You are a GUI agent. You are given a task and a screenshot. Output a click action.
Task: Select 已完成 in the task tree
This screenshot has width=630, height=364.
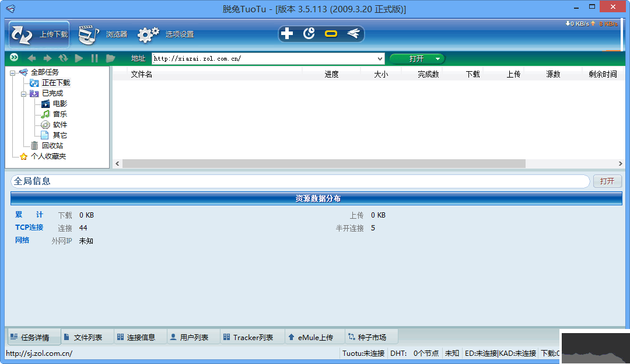[52, 93]
